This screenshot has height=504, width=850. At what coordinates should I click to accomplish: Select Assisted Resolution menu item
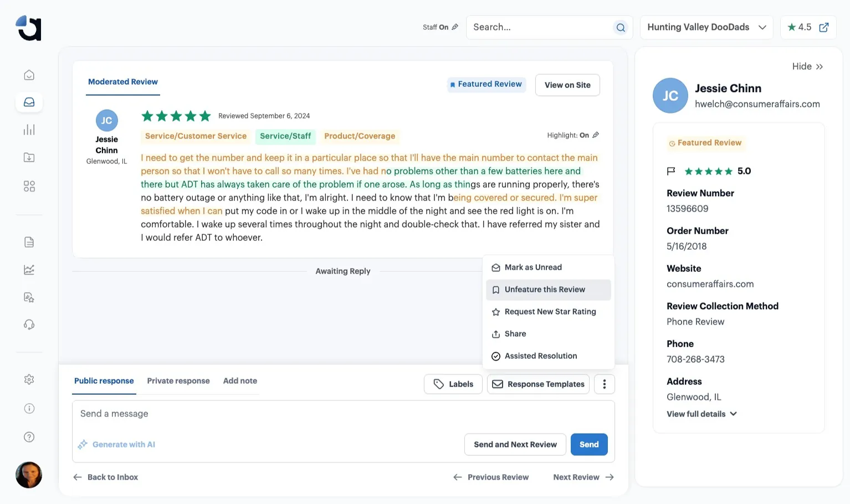pyautogui.click(x=549, y=356)
